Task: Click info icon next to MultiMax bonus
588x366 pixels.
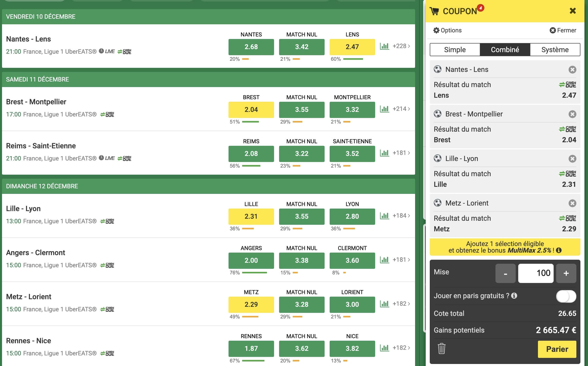Action: [559, 250]
